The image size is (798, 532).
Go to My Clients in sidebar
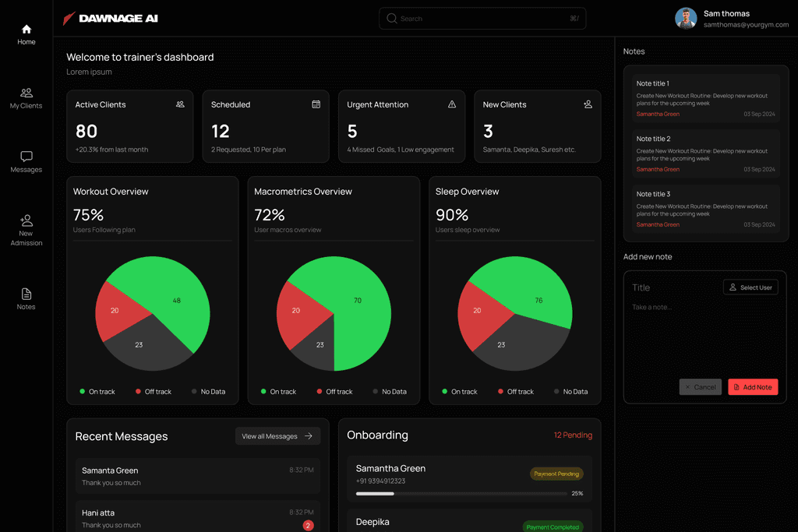tap(26, 98)
